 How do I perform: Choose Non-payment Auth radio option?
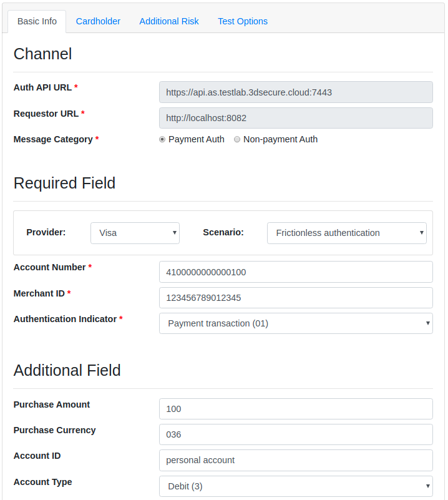coord(237,140)
